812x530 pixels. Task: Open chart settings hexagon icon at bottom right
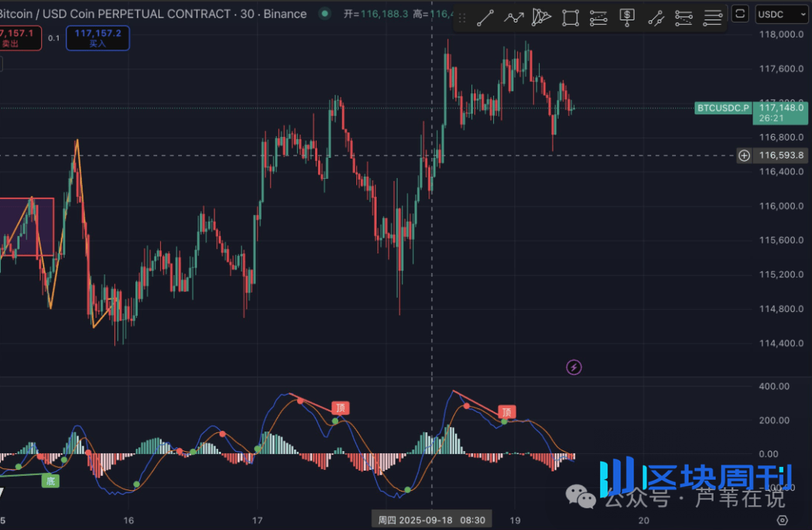(783, 520)
